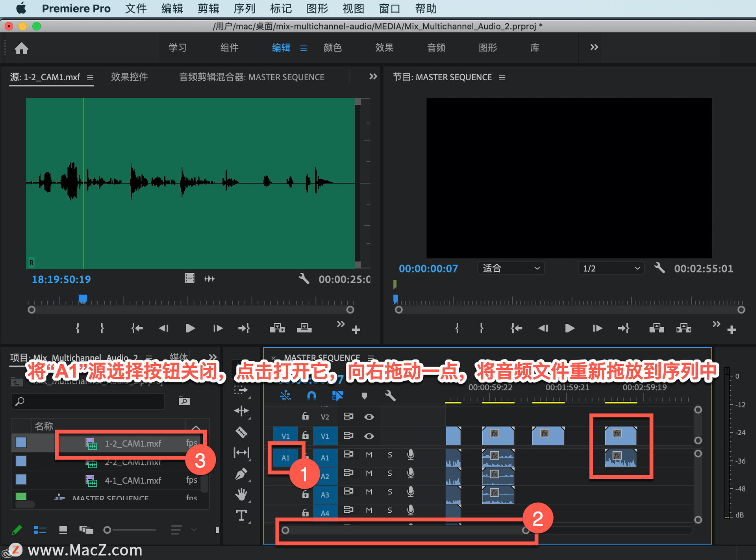Click the Home icon
The image size is (756, 560).
click(21, 48)
